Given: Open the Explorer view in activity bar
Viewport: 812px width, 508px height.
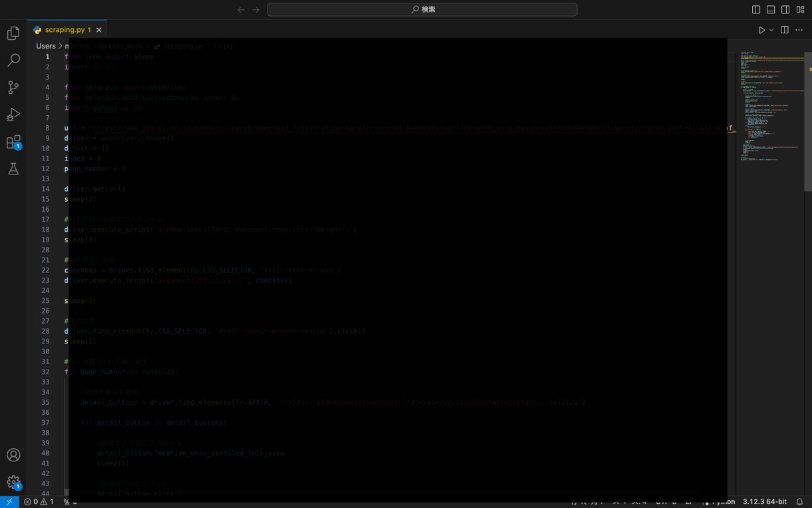Looking at the screenshot, I should click(x=13, y=33).
